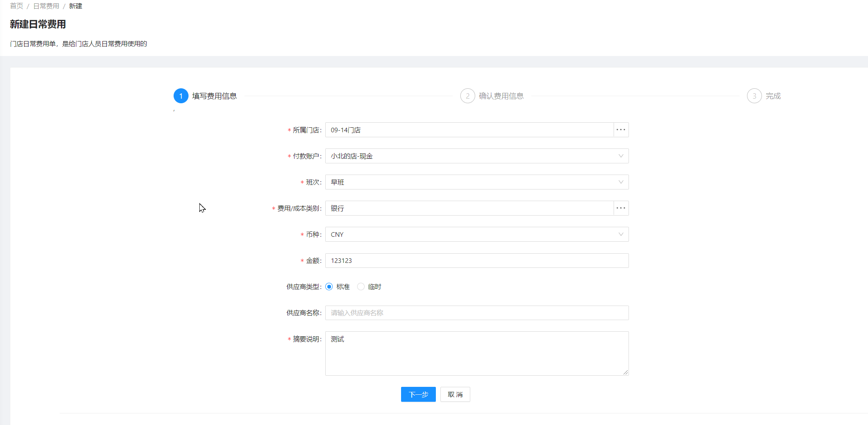868x425 pixels.
Task: Expand the 币种 CNY dropdown arrow
Action: pyautogui.click(x=621, y=234)
